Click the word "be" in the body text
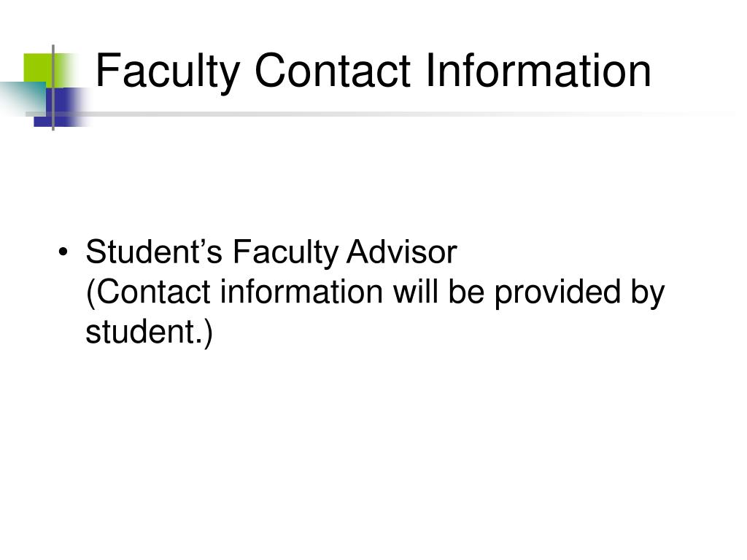The image size is (747, 560). click(466, 292)
